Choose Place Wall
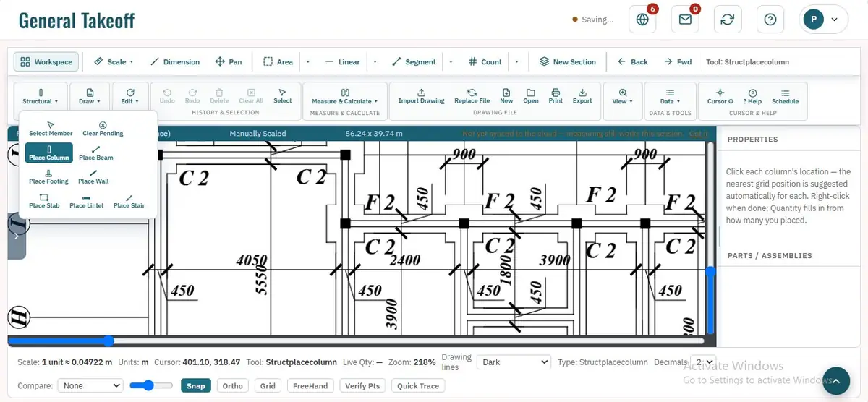This screenshot has width=868, height=402. (x=93, y=176)
